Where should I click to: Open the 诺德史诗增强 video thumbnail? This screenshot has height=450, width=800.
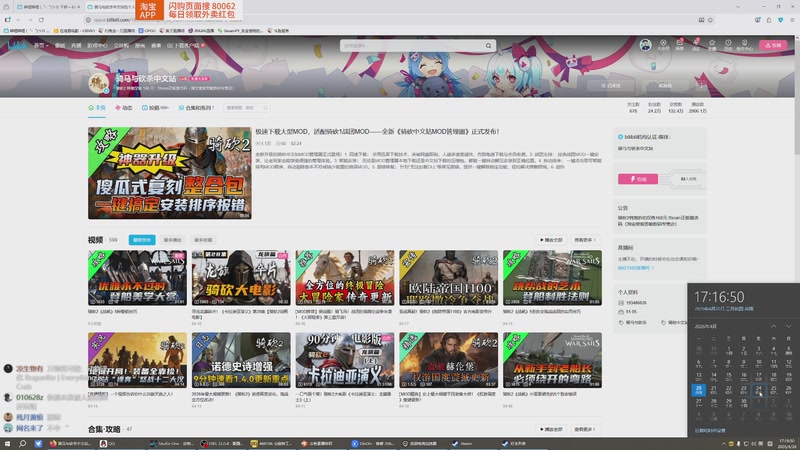(x=241, y=360)
